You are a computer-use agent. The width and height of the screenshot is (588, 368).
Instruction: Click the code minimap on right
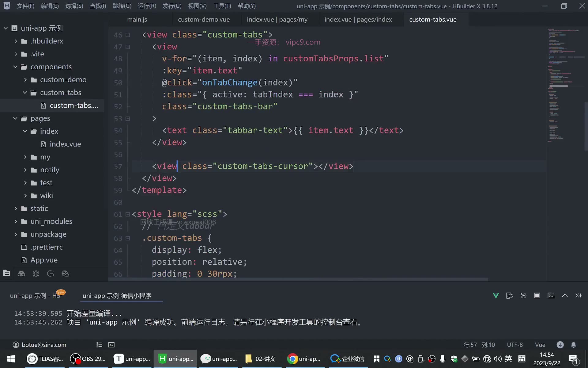566,86
